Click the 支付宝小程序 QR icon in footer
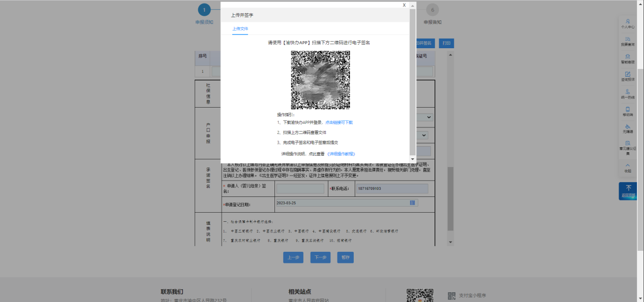This screenshot has height=302, width=644. pyautogui.click(x=451, y=295)
